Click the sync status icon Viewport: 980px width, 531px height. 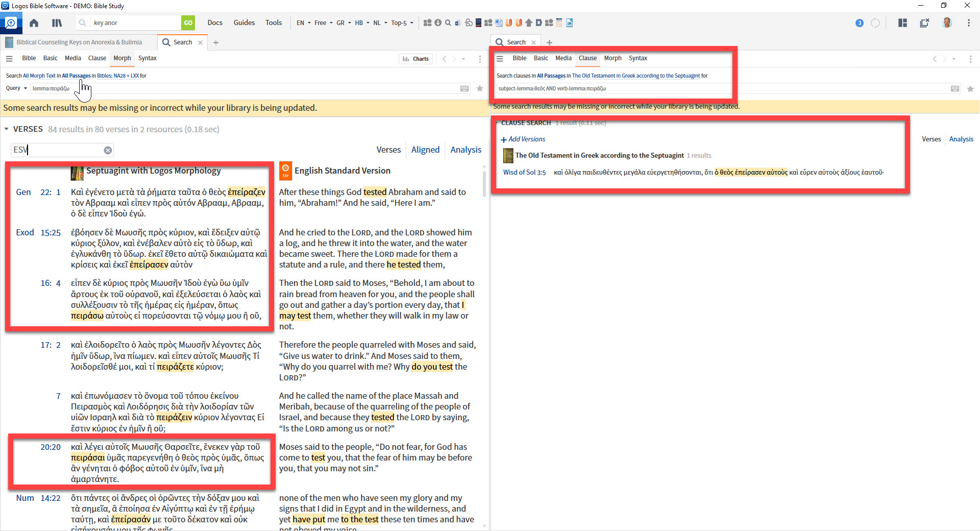pos(875,23)
